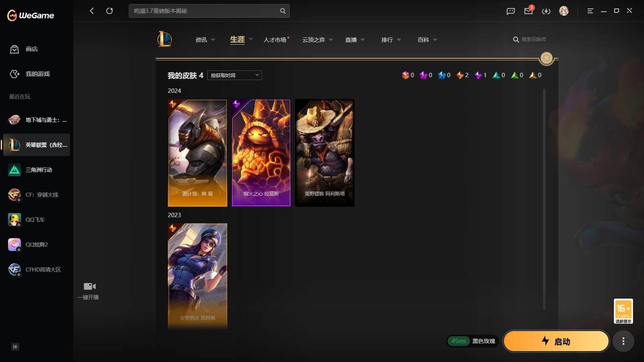Open the hamburger menu icon in the top bar
The height and width of the screenshot is (362, 644).
590,11
